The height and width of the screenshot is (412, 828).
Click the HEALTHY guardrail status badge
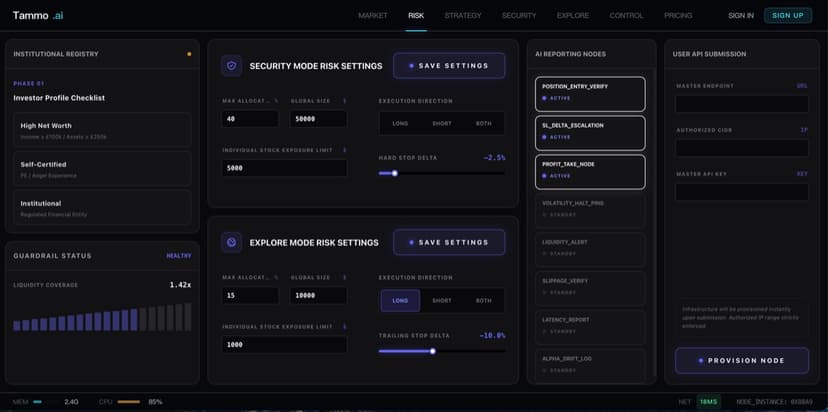[178, 256]
